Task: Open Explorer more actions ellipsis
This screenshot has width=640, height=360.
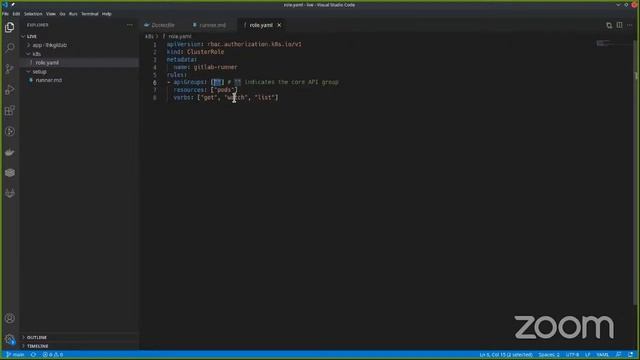Action: tap(130, 25)
